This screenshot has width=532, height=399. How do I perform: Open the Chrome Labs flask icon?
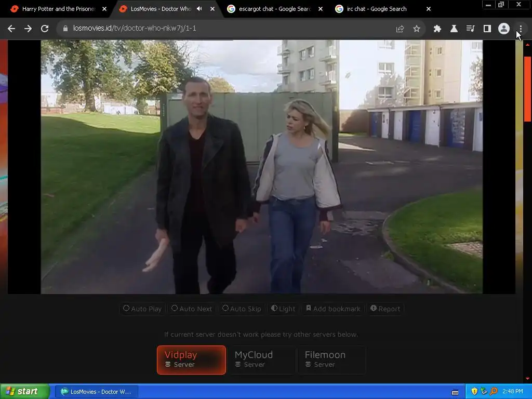[x=454, y=29]
